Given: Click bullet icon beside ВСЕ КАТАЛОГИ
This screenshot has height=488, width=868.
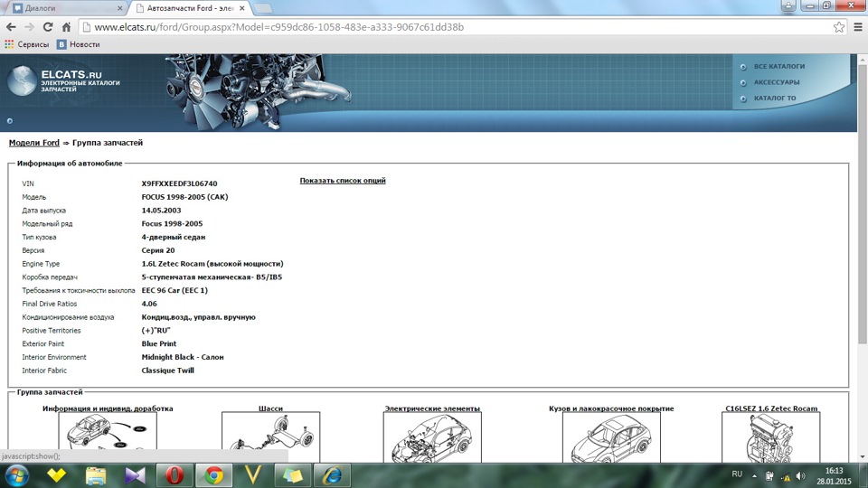Looking at the screenshot, I should click(743, 67).
